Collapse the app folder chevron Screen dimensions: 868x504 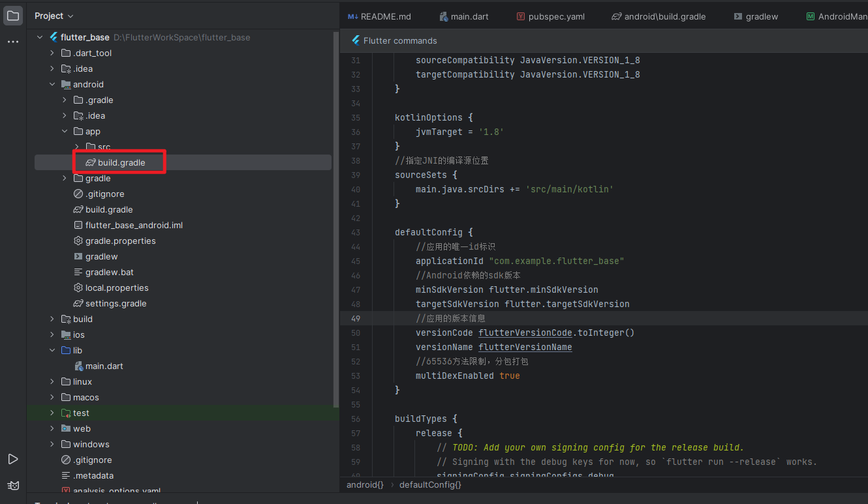(65, 131)
